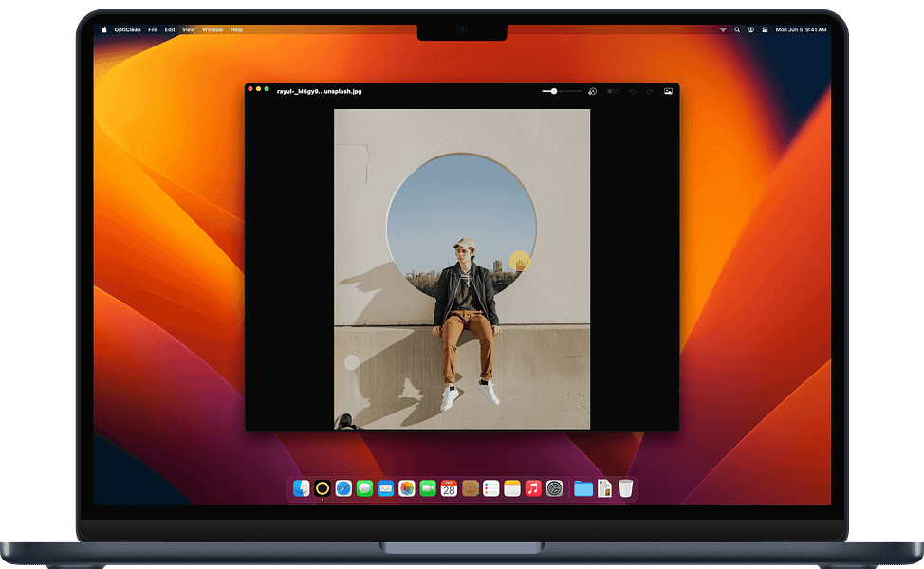Open the View menu
This screenshot has width=924, height=569.
(189, 29)
